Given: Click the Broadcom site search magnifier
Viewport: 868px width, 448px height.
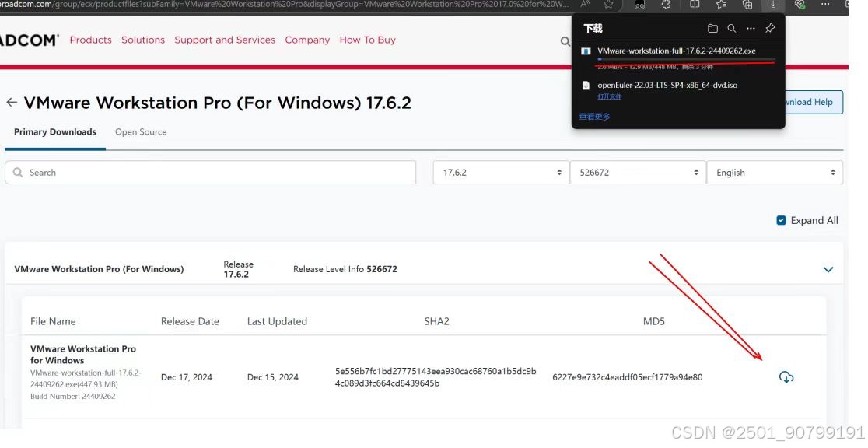Looking at the screenshot, I should 565,41.
